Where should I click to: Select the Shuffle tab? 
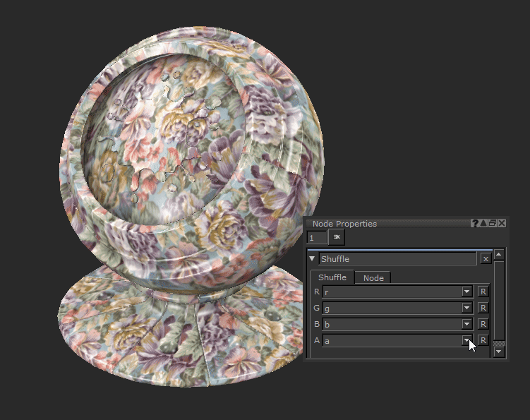pyautogui.click(x=332, y=277)
